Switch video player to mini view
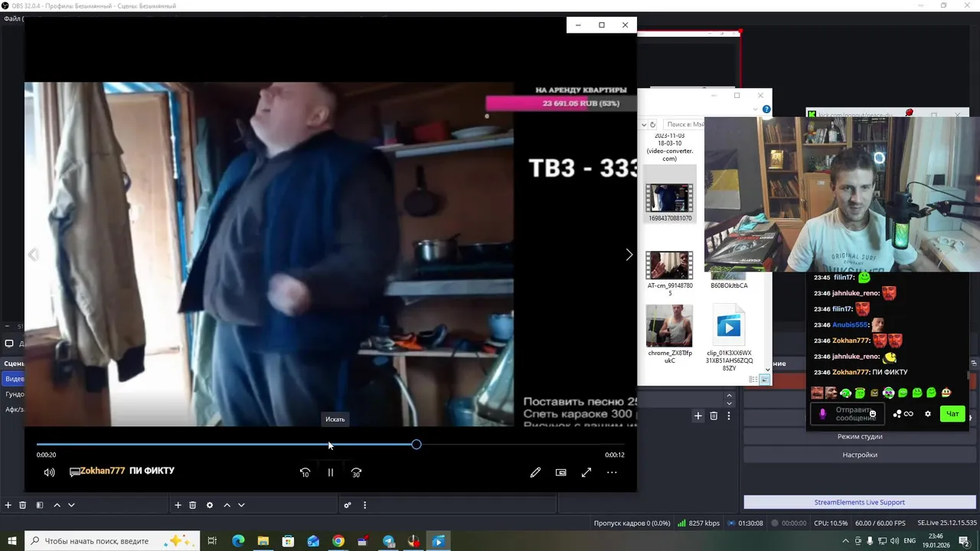980x551 pixels. (560, 472)
